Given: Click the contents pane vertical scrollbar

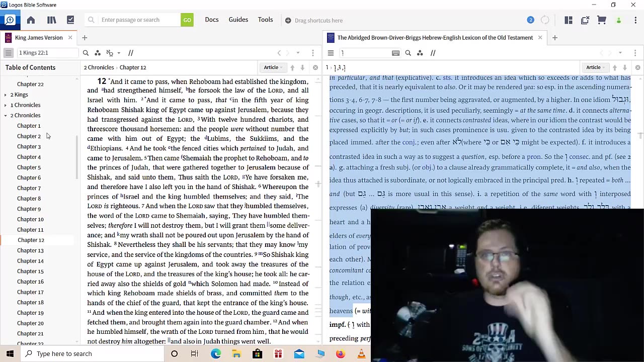Looking at the screenshot, I should pyautogui.click(x=77, y=157).
